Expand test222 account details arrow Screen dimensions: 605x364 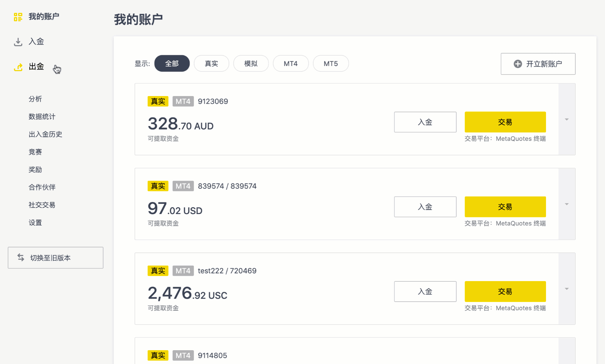(567, 289)
